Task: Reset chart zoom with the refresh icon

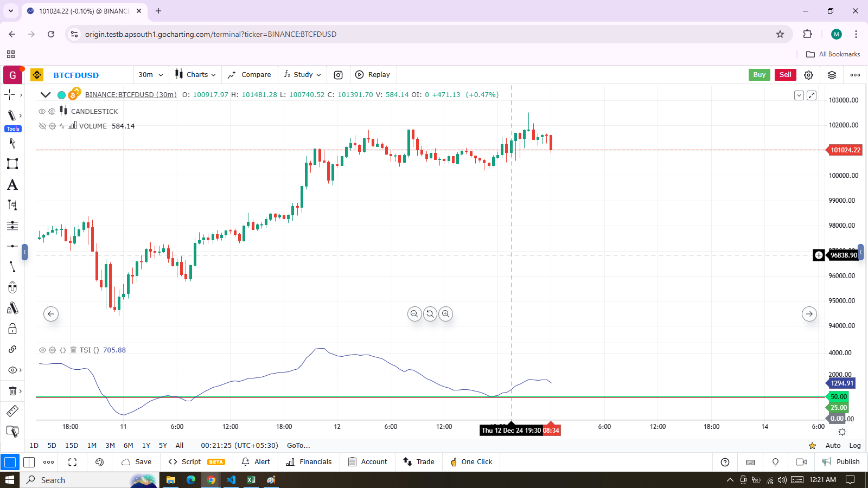Action: click(x=430, y=314)
